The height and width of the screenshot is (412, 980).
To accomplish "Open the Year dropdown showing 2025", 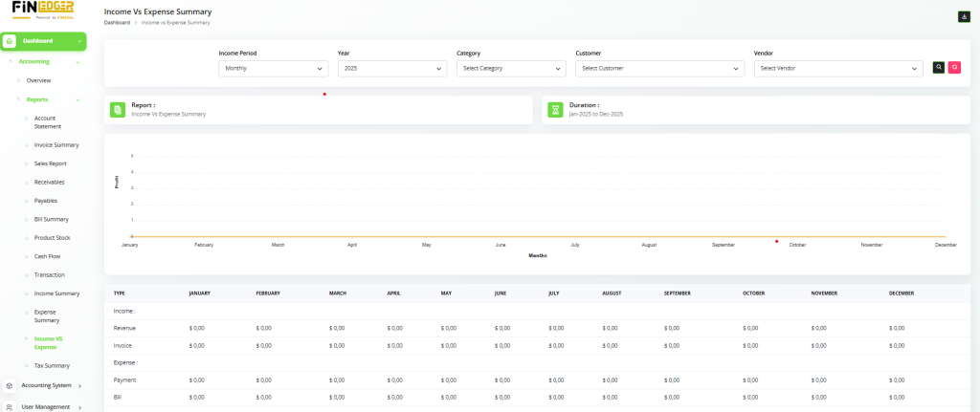I will [x=391, y=69].
